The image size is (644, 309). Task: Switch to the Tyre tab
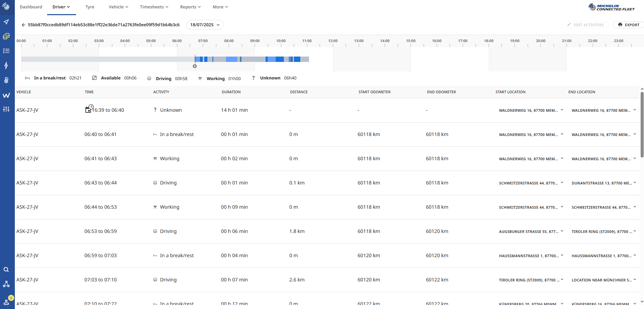(x=90, y=7)
